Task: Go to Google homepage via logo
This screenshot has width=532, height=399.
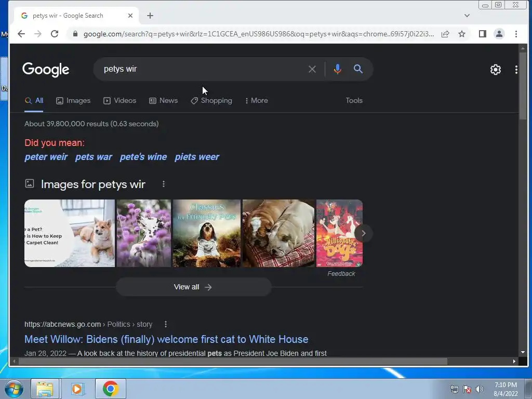Action: 46,70
